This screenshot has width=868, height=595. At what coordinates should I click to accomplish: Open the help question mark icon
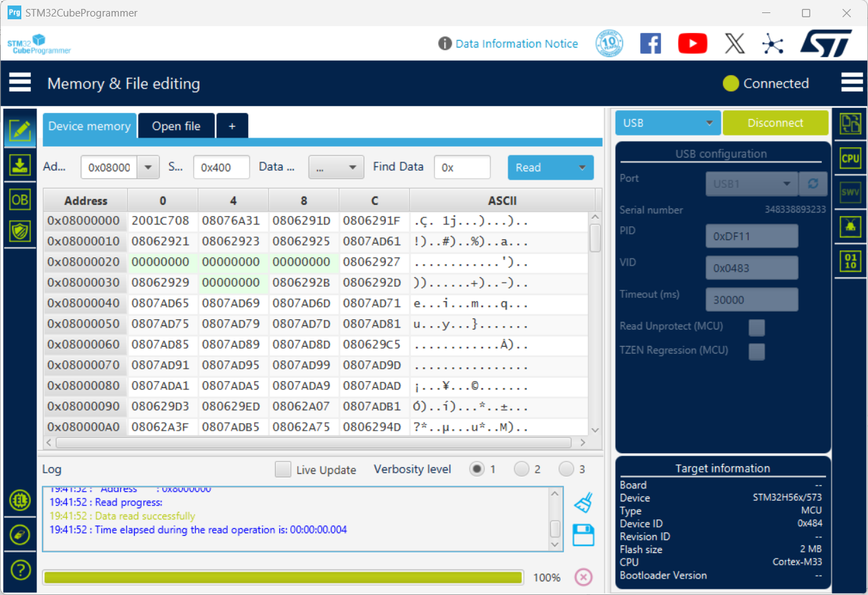click(20, 570)
